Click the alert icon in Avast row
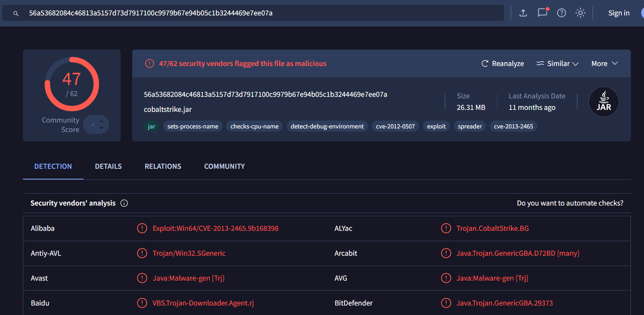This screenshot has height=315, width=644. pyautogui.click(x=142, y=278)
